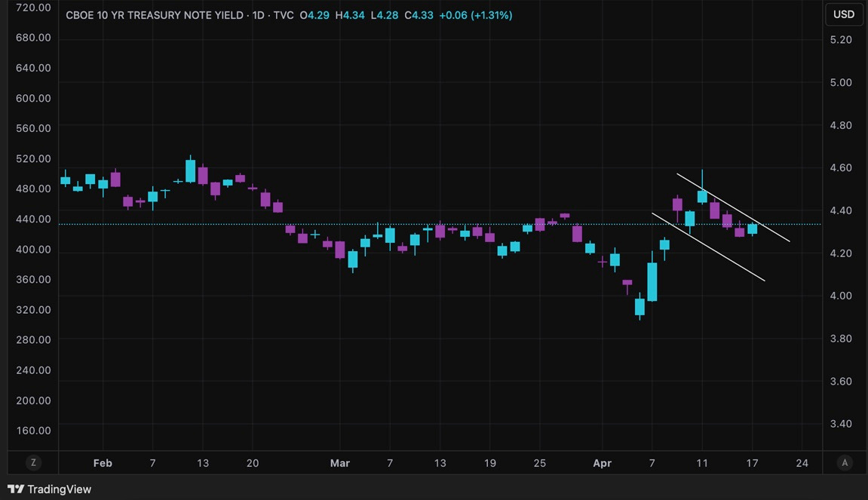Click the 24 date label on time axis
The height and width of the screenshot is (500, 868).
pos(802,463)
